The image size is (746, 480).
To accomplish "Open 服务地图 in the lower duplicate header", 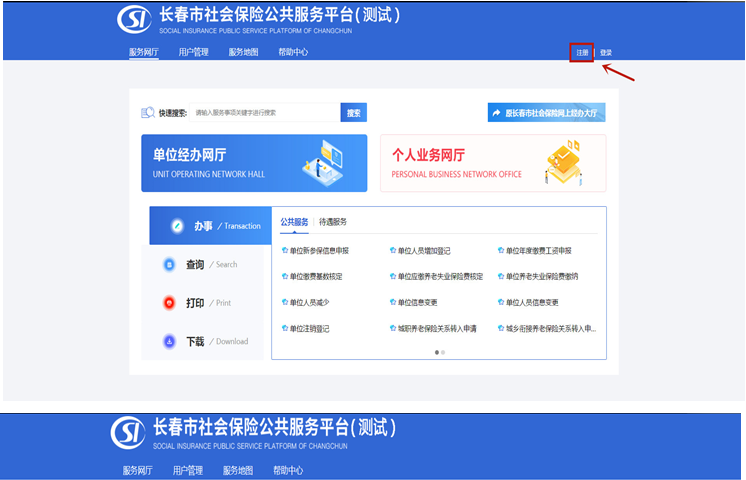I will (x=238, y=470).
